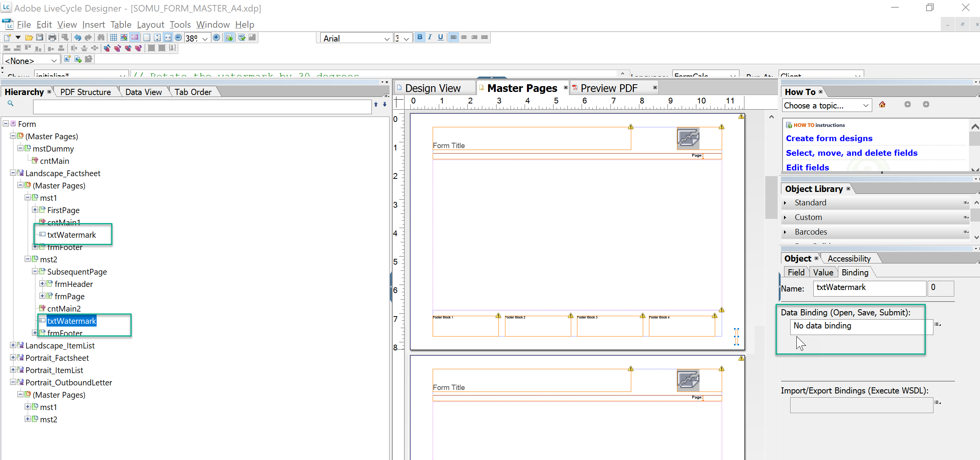
Task: Toggle Underline formatting
Action: (x=440, y=37)
